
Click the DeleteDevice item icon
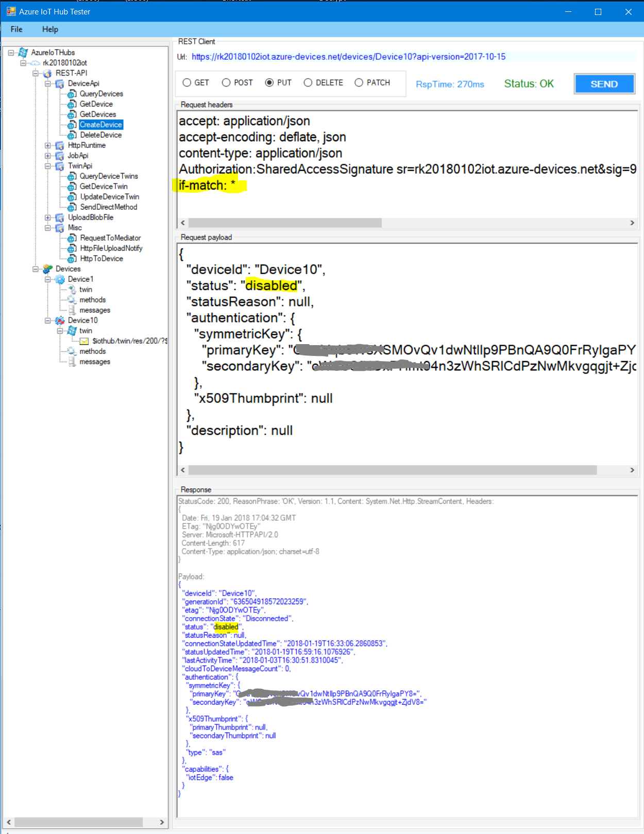[x=72, y=135]
